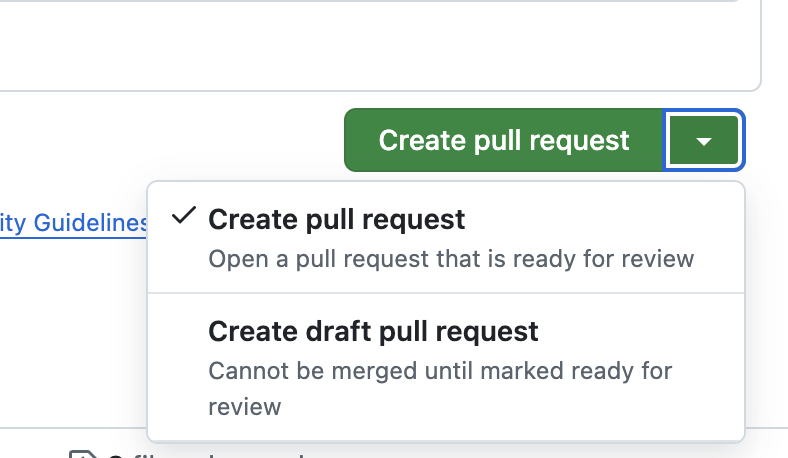Collapse the split-button menu using the focused arrow
This screenshot has height=458, width=788.
704,141
